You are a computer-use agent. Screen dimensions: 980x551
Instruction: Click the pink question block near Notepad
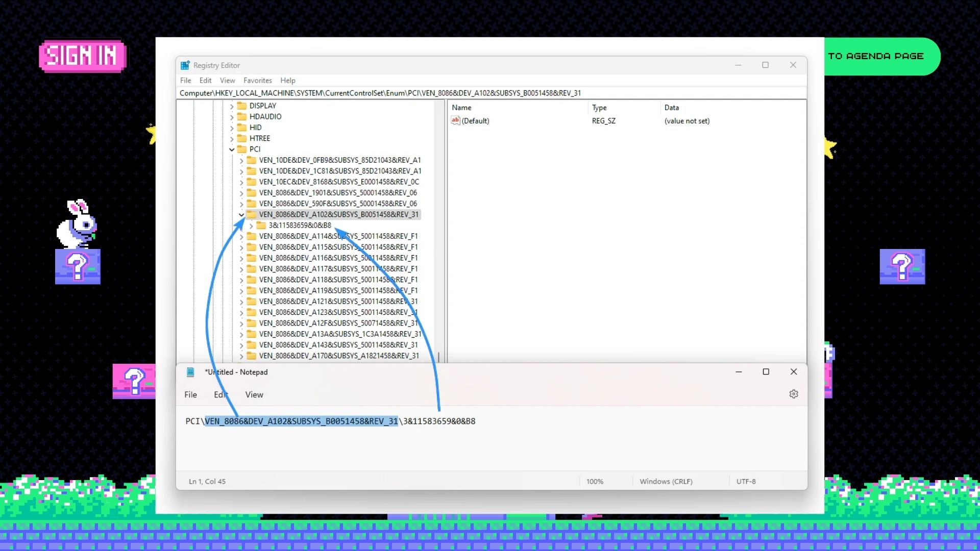click(x=134, y=381)
